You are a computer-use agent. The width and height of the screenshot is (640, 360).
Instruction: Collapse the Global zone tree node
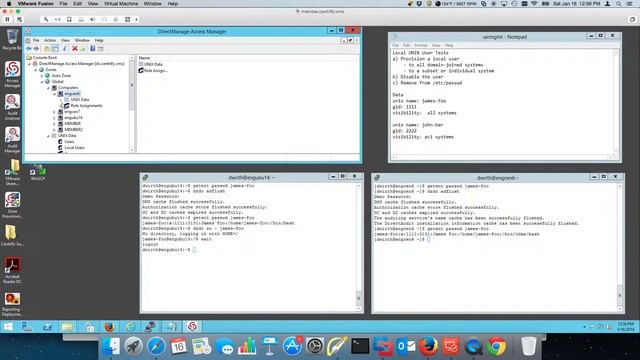click(x=42, y=82)
